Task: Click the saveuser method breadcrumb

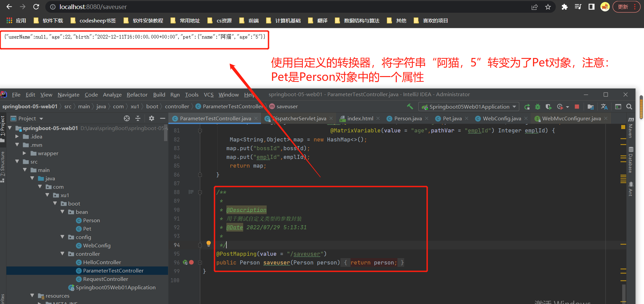Action: pyautogui.click(x=283, y=107)
